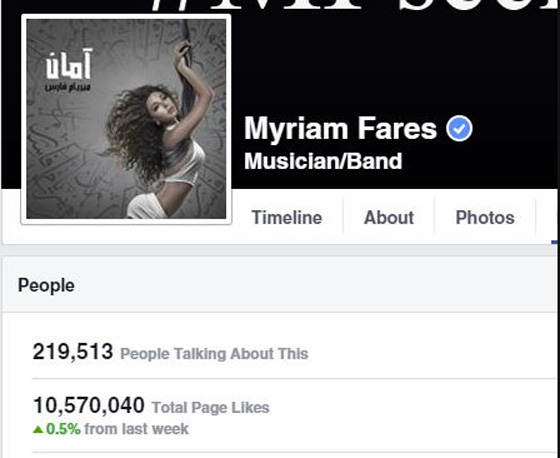Click the 'from last week' text
The image size is (560, 458).
(x=136, y=429)
